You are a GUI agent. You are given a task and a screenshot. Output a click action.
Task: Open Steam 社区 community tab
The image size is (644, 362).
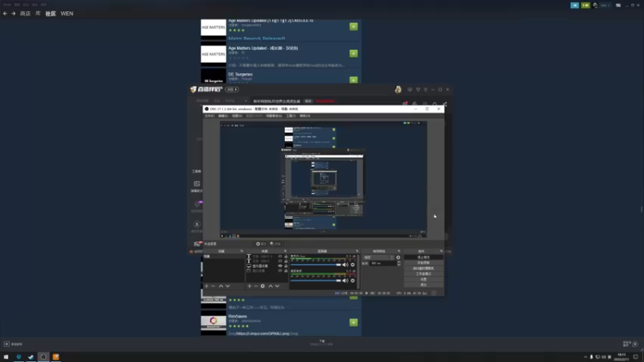pyautogui.click(x=51, y=14)
